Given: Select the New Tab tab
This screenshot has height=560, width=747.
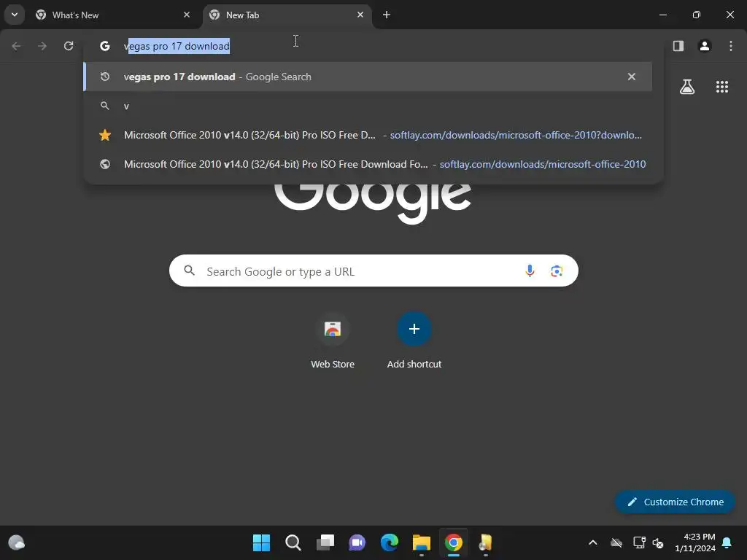Looking at the screenshot, I should click(x=287, y=15).
